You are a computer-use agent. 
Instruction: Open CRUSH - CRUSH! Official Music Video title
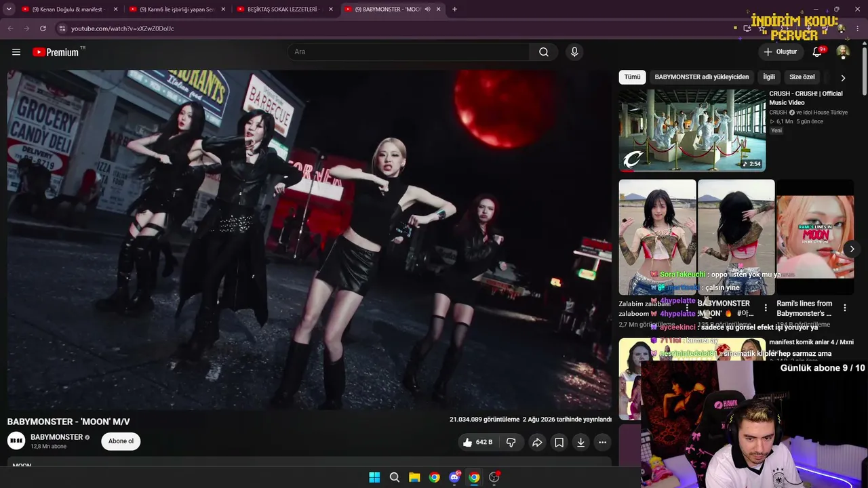tap(806, 98)
